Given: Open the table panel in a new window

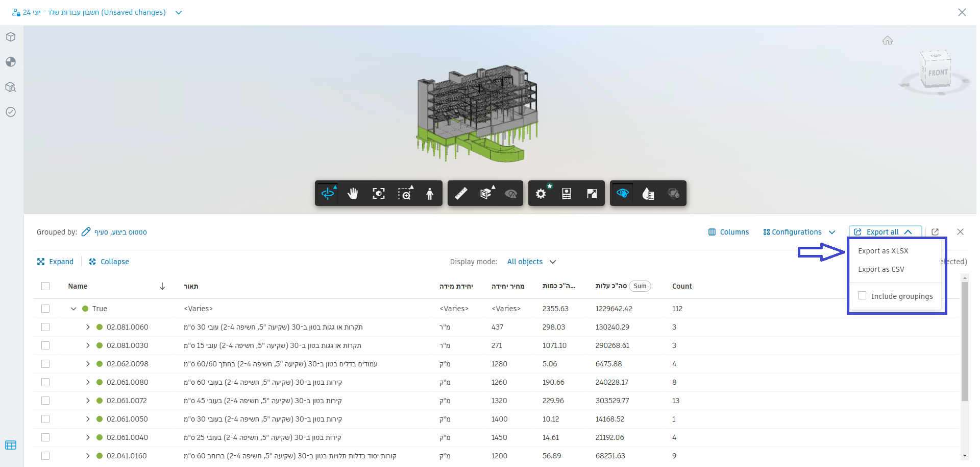Looking at the screenshot, I should click(x=935, y=232).
